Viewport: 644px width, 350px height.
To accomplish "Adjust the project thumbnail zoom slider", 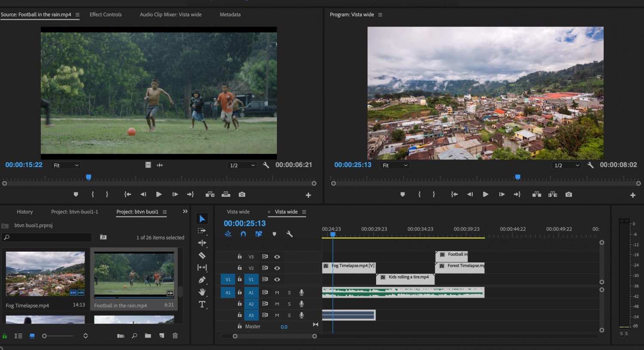I will 58,336.
